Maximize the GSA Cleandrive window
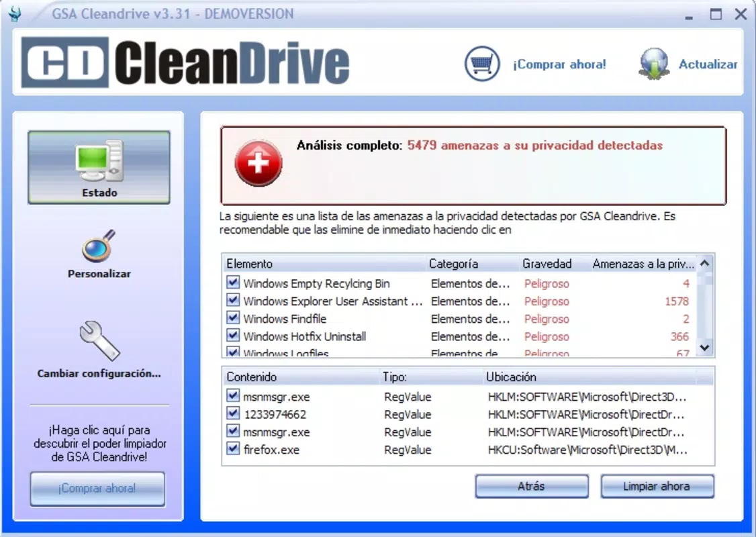 point(716,14)
